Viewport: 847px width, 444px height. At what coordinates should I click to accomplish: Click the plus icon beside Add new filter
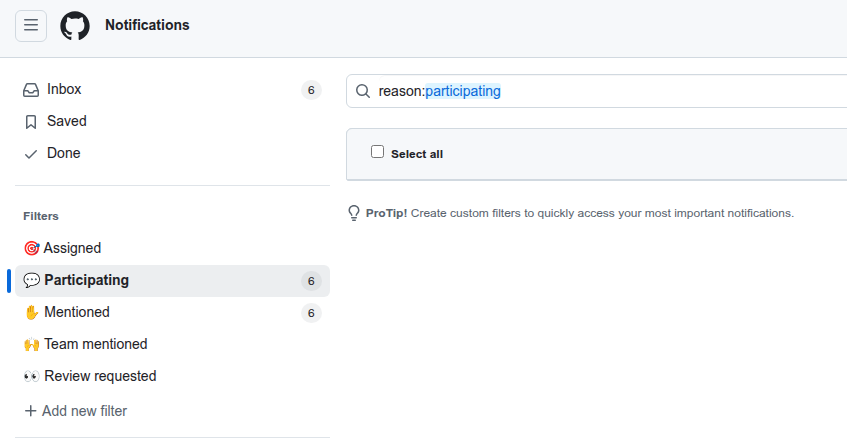point(31,411)
